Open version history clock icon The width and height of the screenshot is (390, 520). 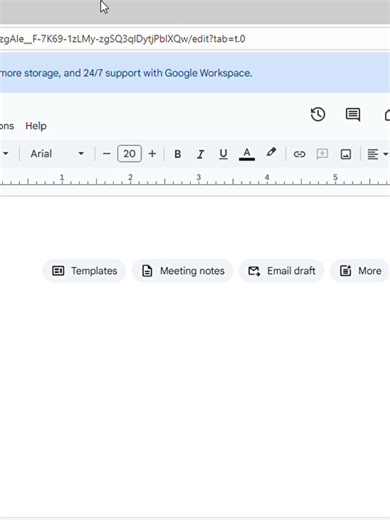tap(318, 114)
